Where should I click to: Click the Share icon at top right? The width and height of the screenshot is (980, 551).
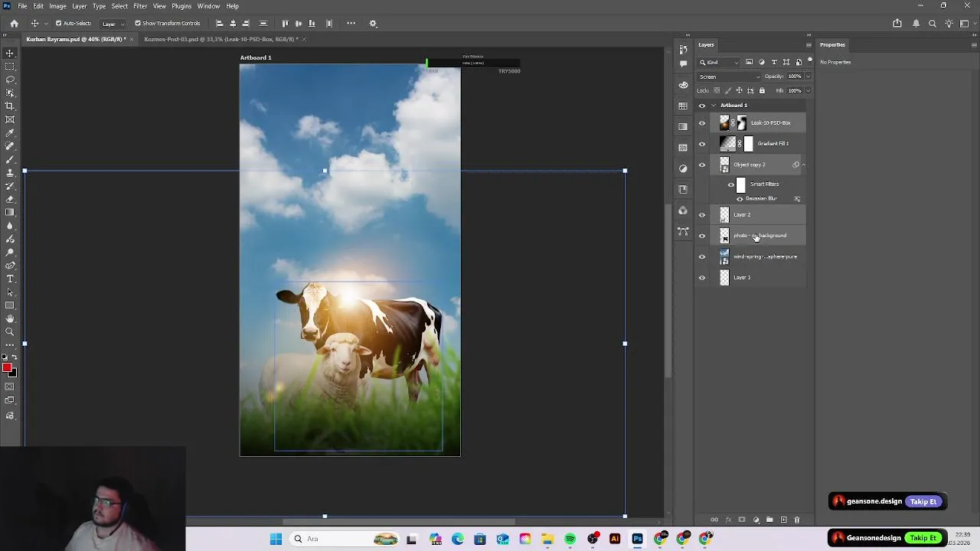tap(897, 23)
